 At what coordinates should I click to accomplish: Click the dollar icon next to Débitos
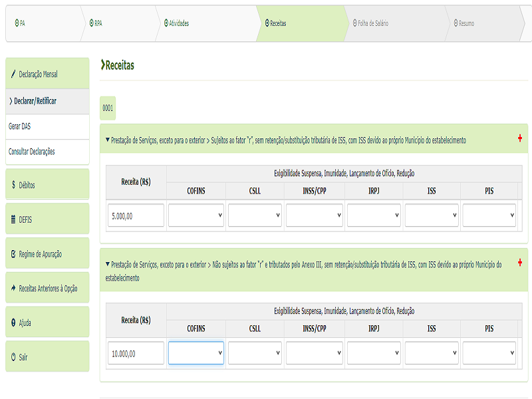tap(13, 184)
